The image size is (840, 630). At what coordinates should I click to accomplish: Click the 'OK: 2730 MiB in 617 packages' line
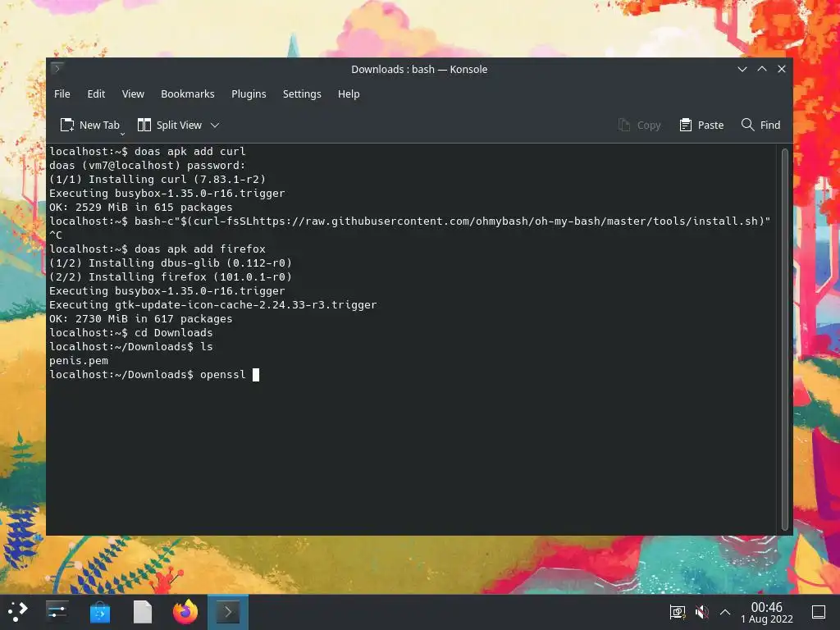click(141, 319)
